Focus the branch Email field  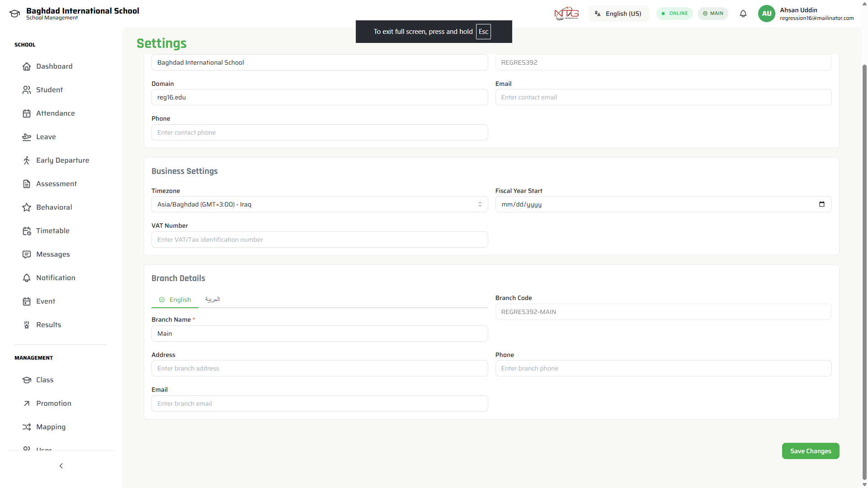pyautogui.click(x=320, y=404)
